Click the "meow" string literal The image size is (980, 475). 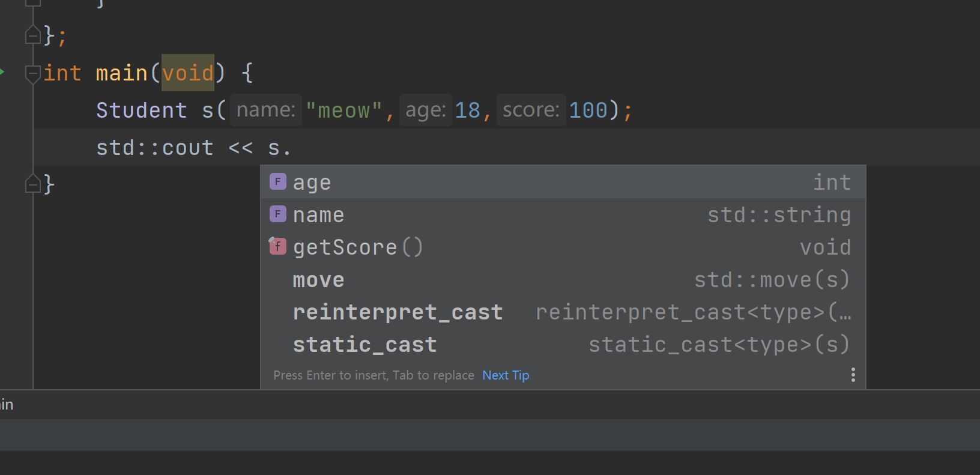point(343,110)
